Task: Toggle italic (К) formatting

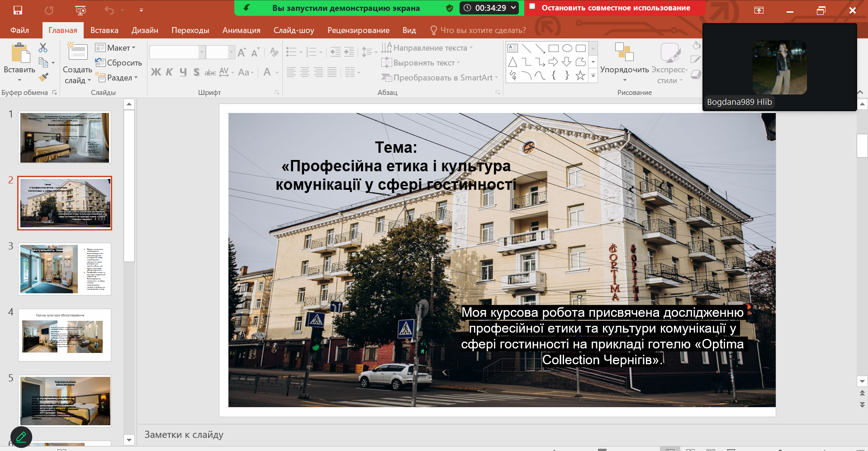Action: (x=169, y=72)
